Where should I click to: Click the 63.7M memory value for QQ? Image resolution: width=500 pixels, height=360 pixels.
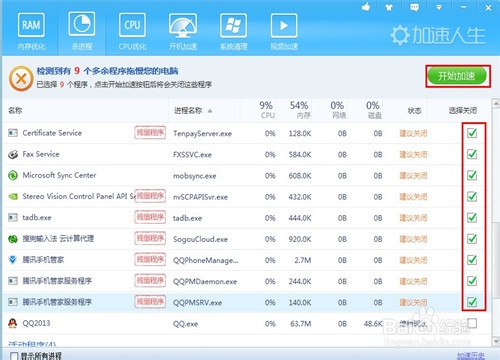(x=301, y=323)
